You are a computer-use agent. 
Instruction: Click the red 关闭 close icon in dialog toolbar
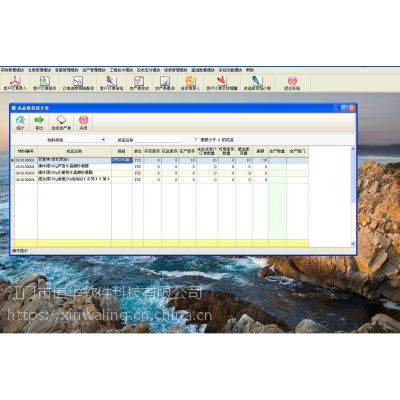pyautogui.click(x=83, y=122)
